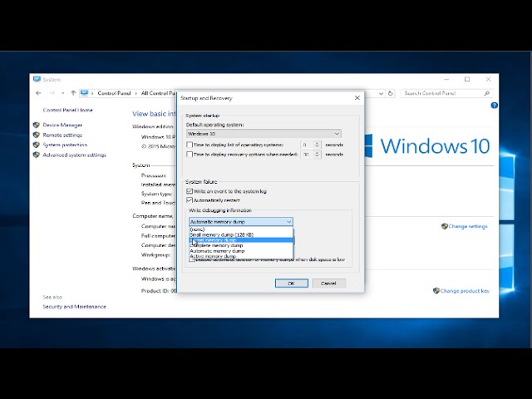Screen dimensions: 532x399
Task: Select Automatic memory dump list option
Action: pyautogui.click(x=241, y=251)
